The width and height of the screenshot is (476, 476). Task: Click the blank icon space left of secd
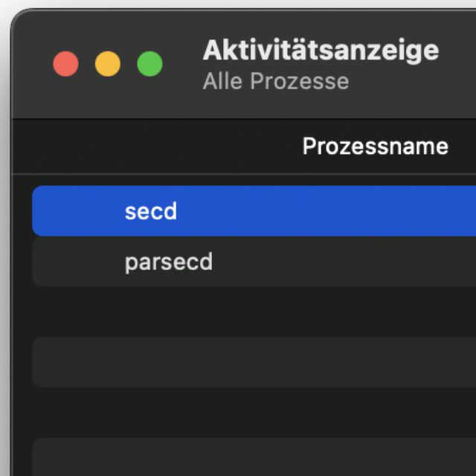click(78, 211)
